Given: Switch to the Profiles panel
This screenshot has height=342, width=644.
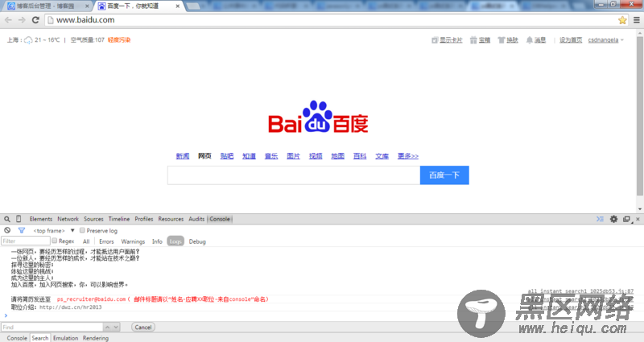Looking at the screenshot, I should pyautogui.click(x=144, y=219).
